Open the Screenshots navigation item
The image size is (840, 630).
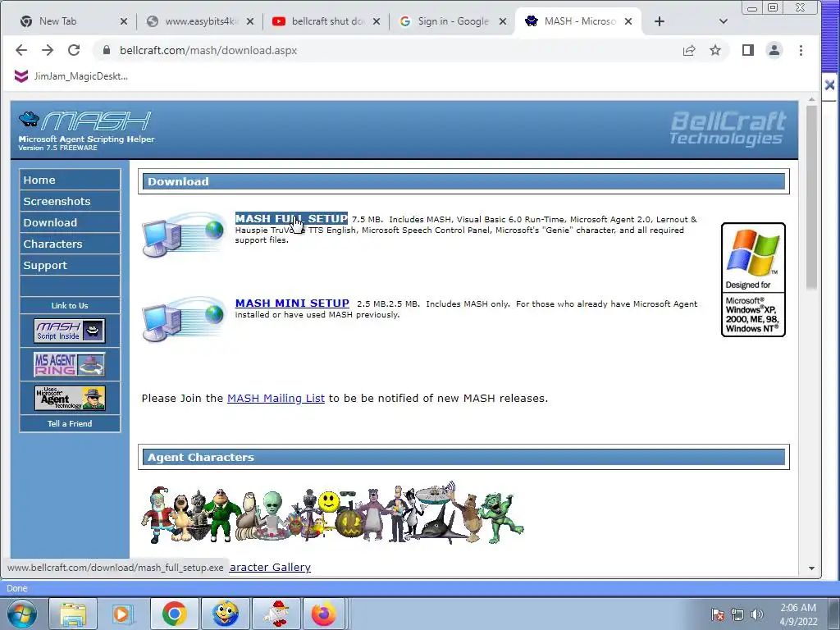(70, 202)
